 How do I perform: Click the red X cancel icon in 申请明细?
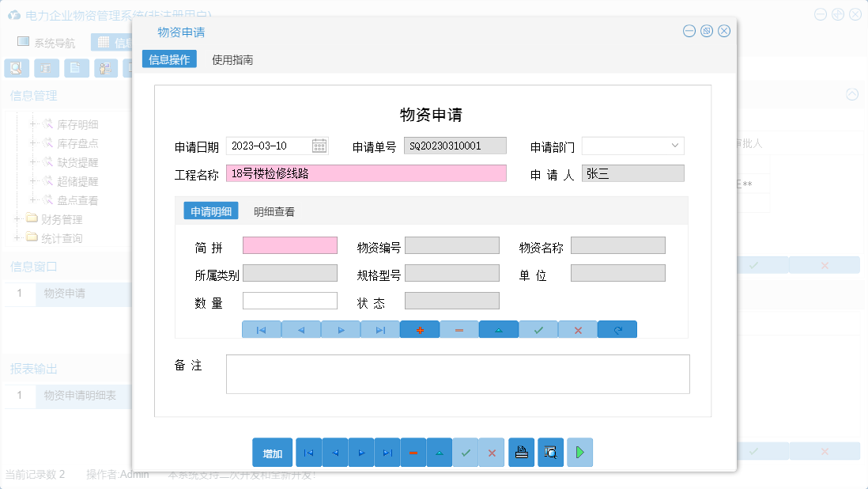coord(578,329)
